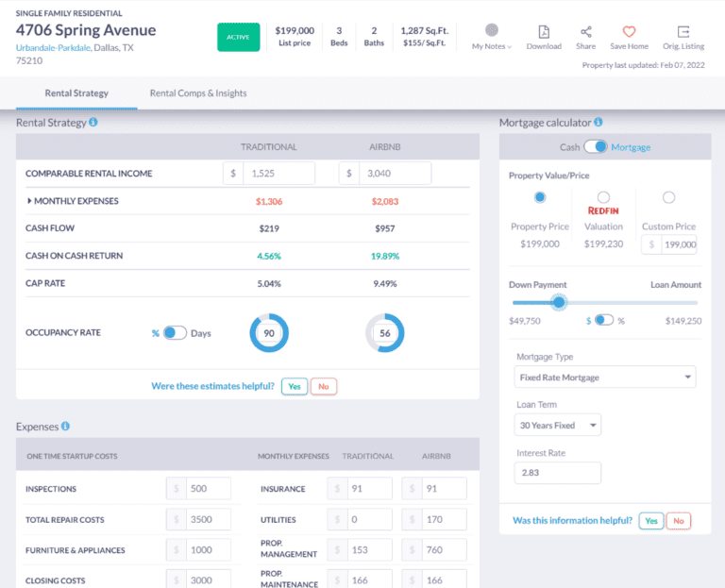Select the Custom Price radio button
Image resolution: width=725 pixels, height=588 pixels.
668,197
